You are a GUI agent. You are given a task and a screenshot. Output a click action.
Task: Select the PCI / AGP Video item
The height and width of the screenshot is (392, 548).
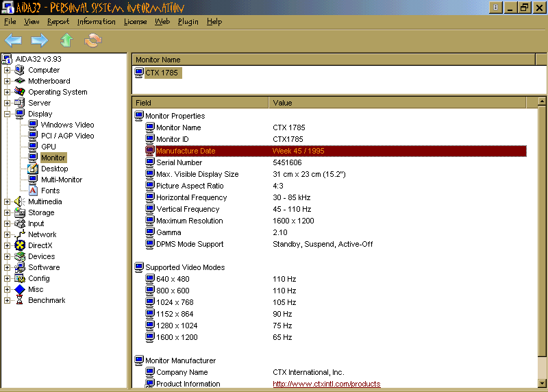point(67,136)
